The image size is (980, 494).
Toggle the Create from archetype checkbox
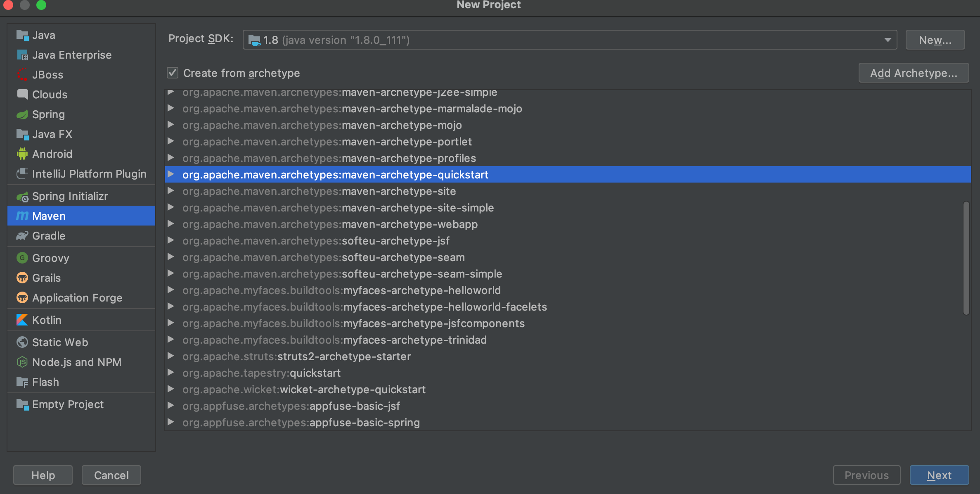(173, 73)
